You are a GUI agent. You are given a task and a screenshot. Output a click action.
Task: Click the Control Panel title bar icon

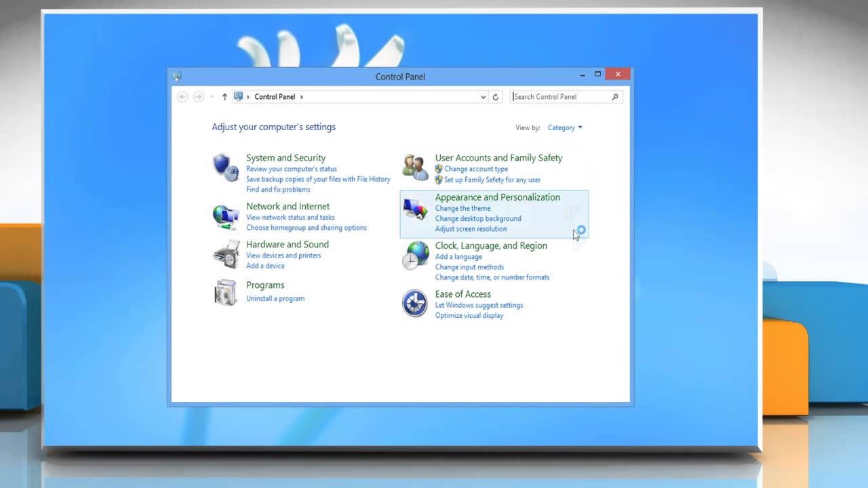(177, 76)
